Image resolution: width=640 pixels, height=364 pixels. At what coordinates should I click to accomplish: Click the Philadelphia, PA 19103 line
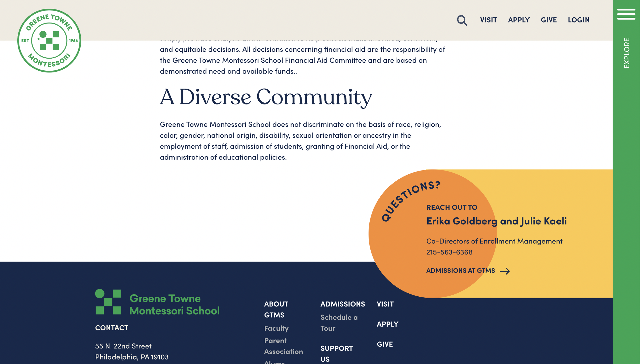[132, 357]
